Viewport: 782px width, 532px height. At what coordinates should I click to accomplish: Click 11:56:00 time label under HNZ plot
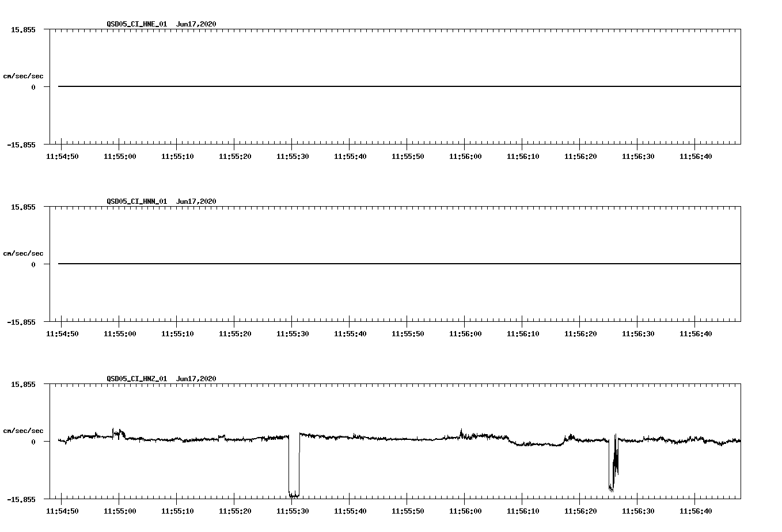465,511
